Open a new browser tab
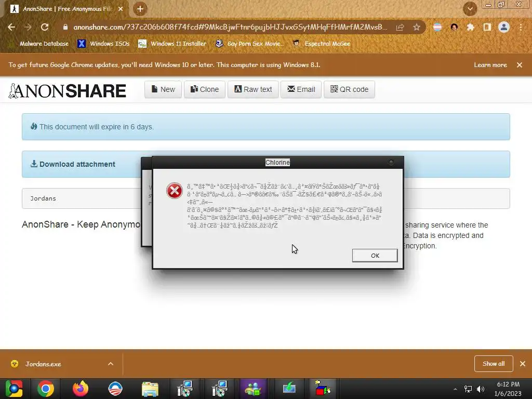This screenshot has height=399, width=532. click(140, 9)
